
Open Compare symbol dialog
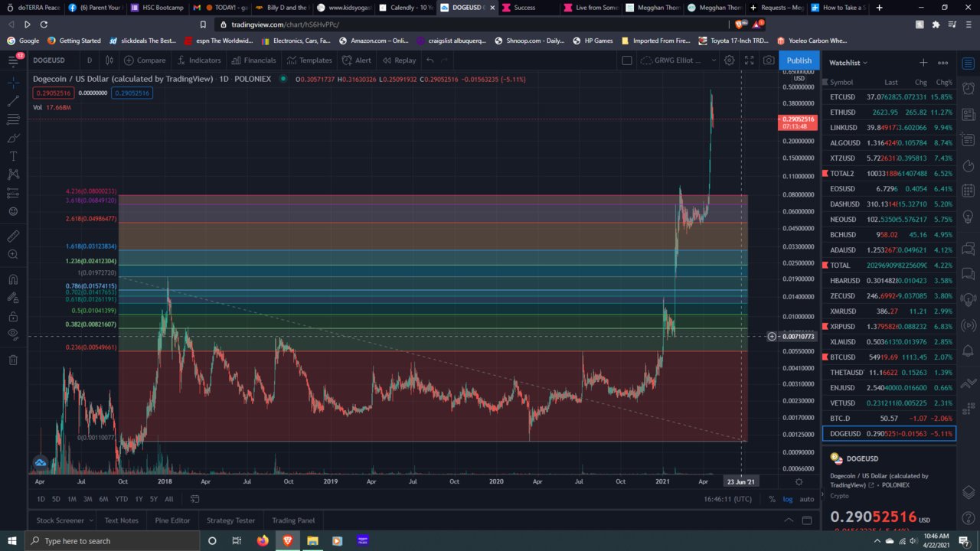pyautogui.click(x=145, y=60)
